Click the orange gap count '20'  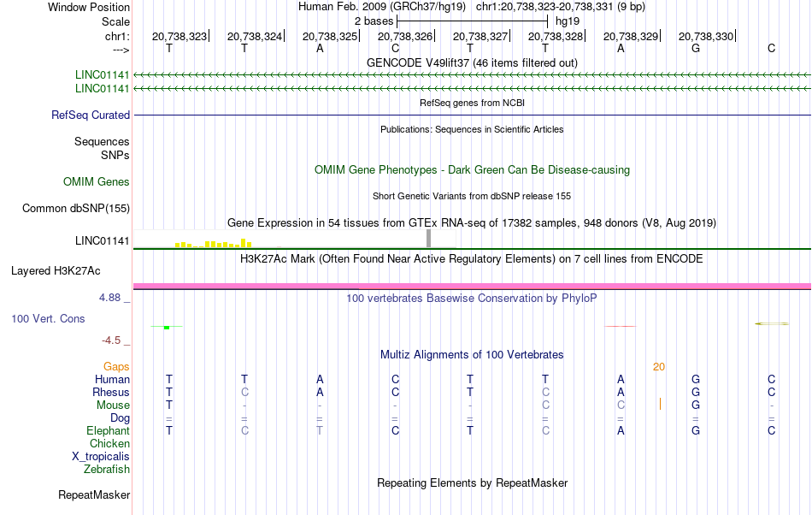coord(659,367)
